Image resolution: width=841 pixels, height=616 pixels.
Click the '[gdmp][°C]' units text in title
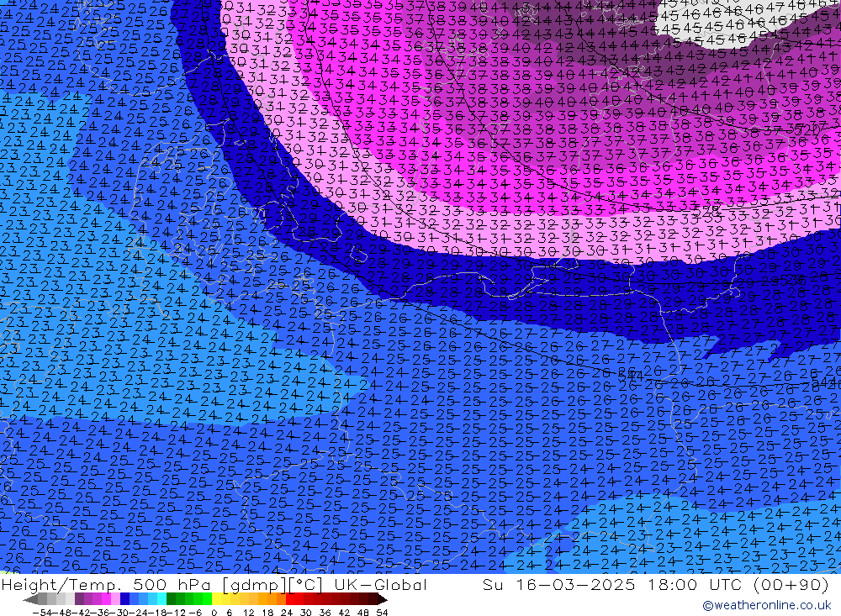click(273, 584)
